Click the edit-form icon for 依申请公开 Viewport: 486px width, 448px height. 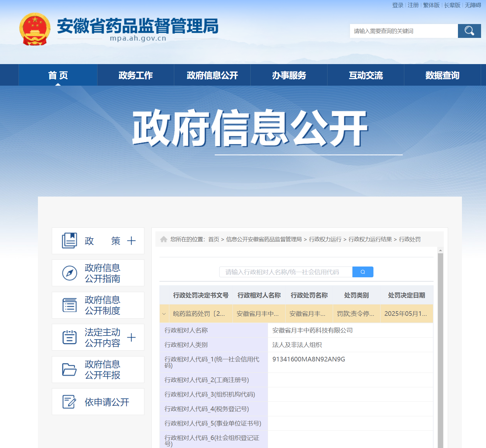pyautogui.click(x=69, y=402)
